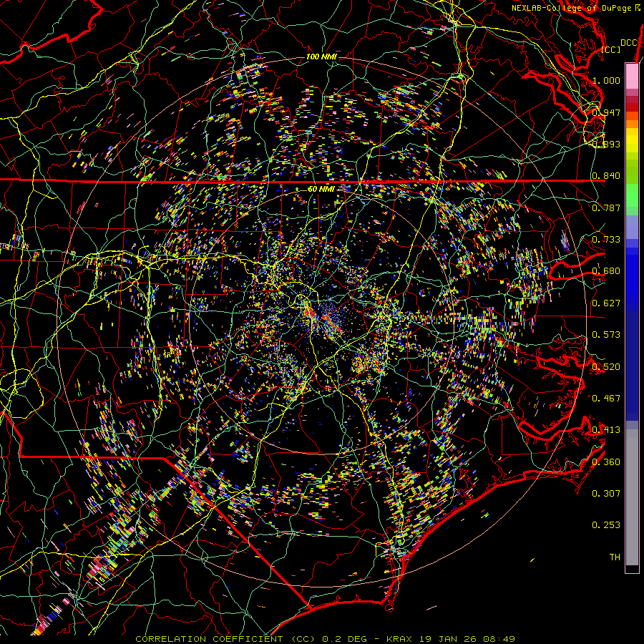Select the 0.893 scale value
This screenshot has height=644, width=644.
(x=606, y=144)
